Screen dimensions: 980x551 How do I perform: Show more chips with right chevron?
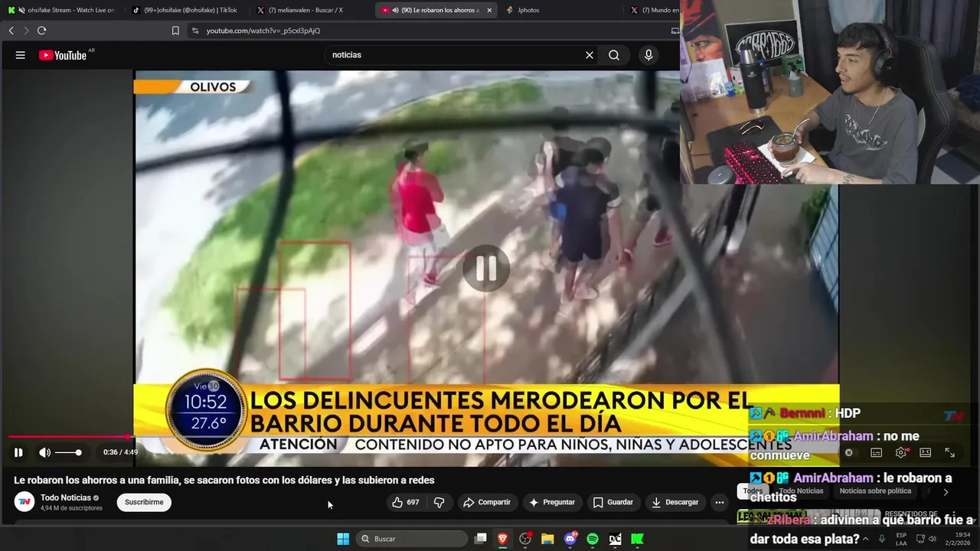(946, 492)
